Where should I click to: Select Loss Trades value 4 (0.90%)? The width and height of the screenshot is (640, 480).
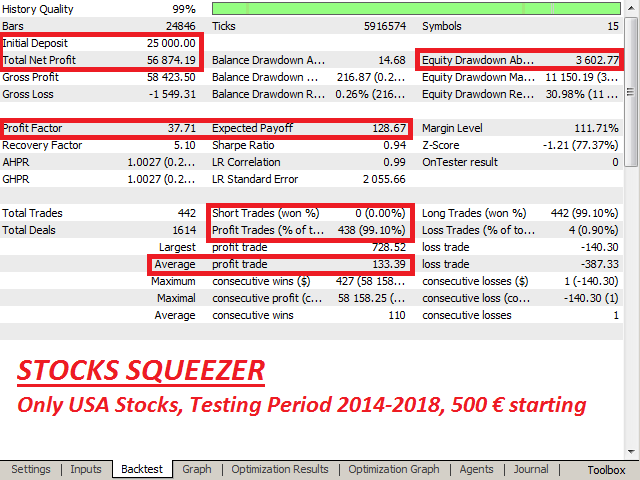point(593,230)
